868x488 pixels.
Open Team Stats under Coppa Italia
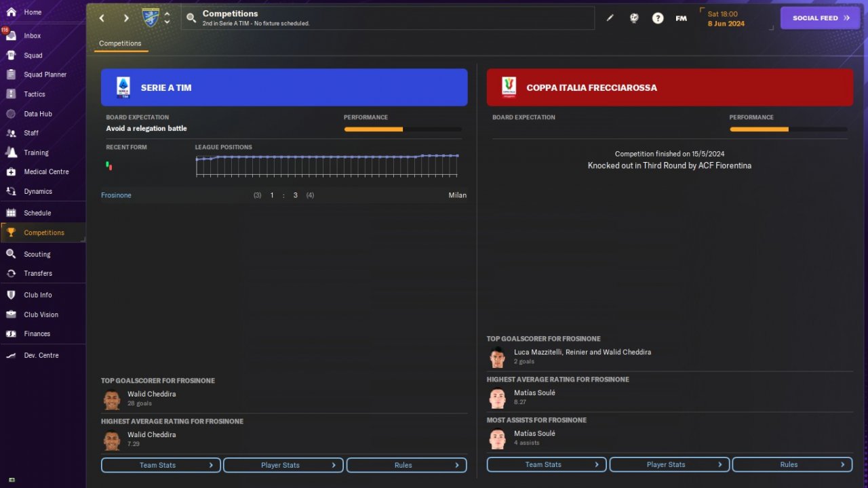pyautogui.click(x=547, y=464)
